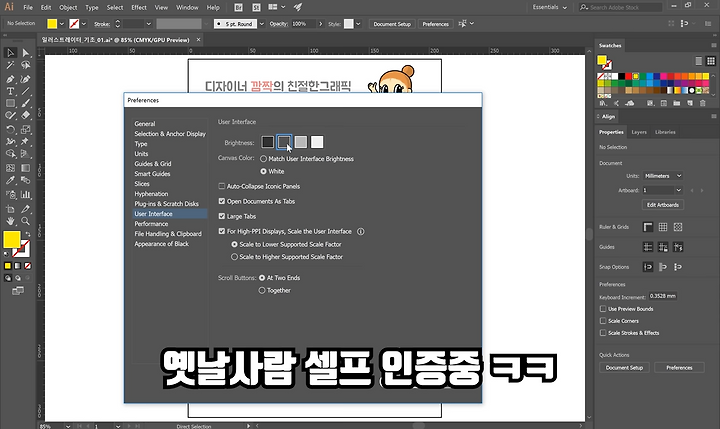The image size is (720, 429).
Task: Open Style dropdown in control bar
Action: [358, 24]
